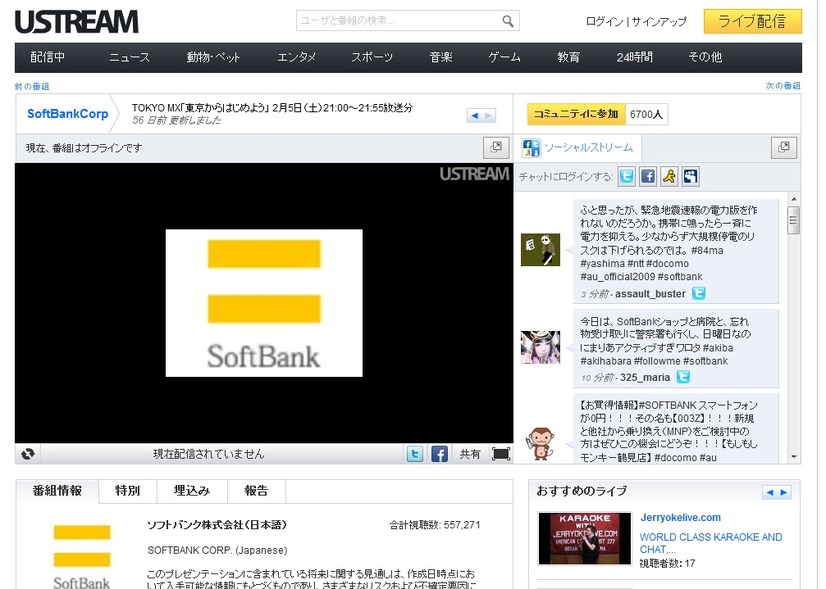Log in to chat with Twitter
This screenshot has width=826, height=589.
coord(626,176)
